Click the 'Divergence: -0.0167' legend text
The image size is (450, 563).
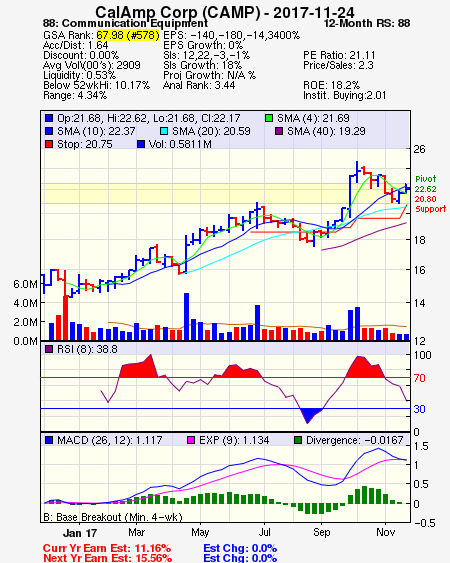(x=354, y=440)
